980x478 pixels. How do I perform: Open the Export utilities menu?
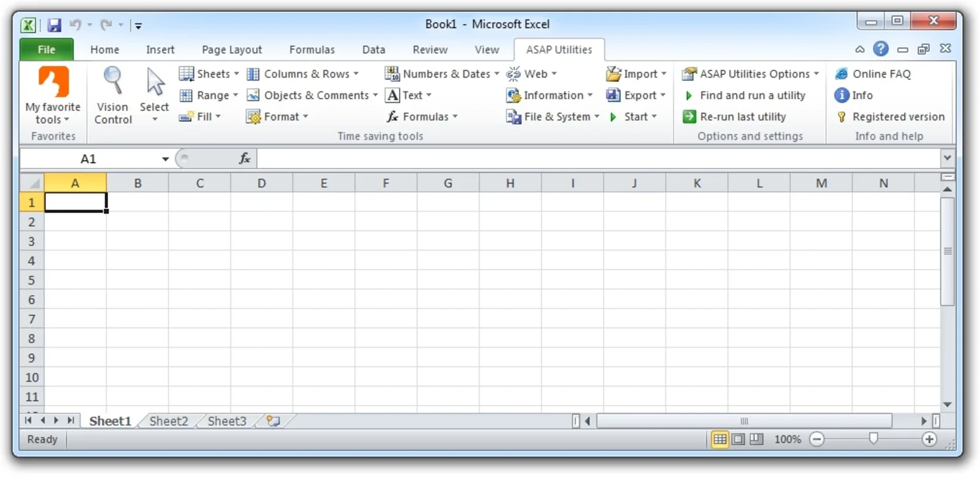click(635, 95)
